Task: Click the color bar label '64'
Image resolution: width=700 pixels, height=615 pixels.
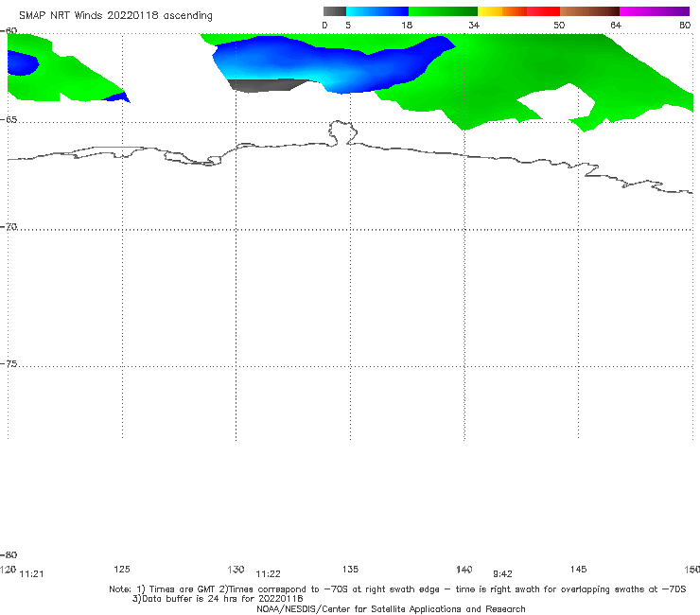Action: [x=616, y=25]
